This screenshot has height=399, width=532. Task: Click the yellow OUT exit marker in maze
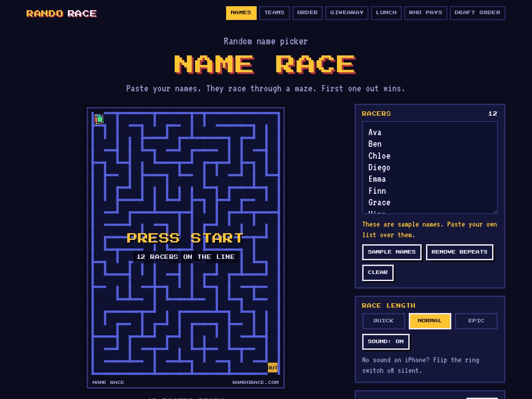[x=273, y=368]
